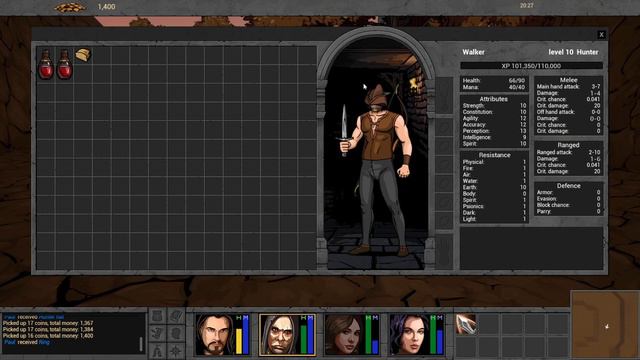Click the Agility attribute row

pyautogui.click(x=494, y=118)
